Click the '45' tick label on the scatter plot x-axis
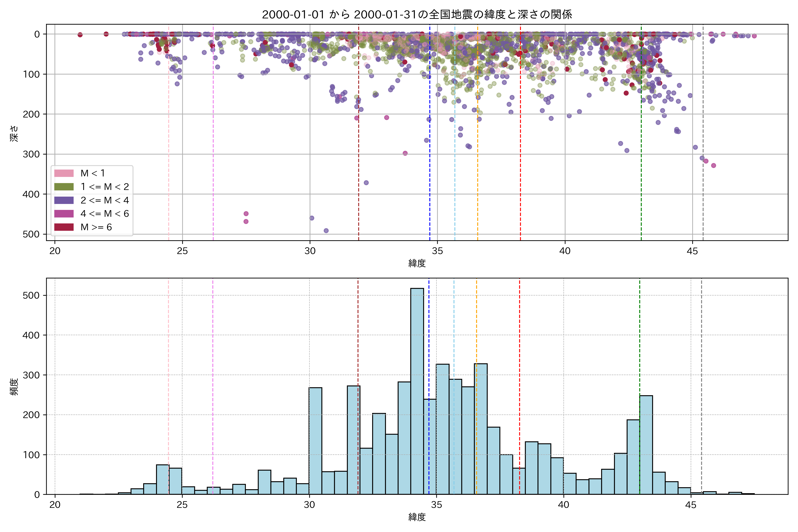This screenshot has height=532, width=798. coord(692,251)
